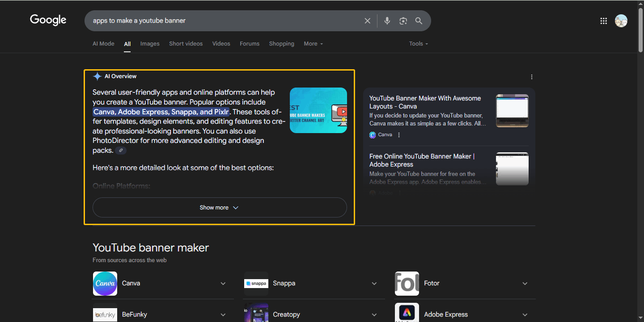Screen dimensions: 644x322
Task: Open the More search filters dropdown
Action: pos(313,44)
